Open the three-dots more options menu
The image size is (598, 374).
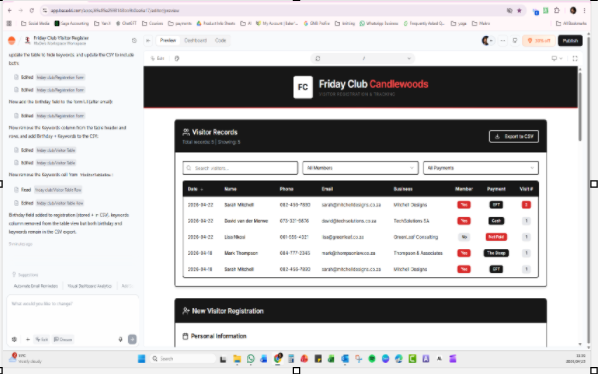pos(503,40)
